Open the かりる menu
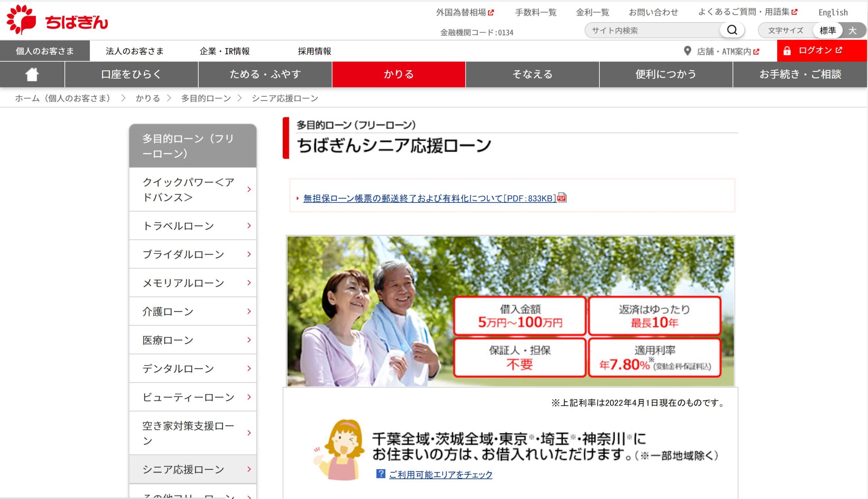This screenshot has width=868, height=499. (x=399, y=74)
